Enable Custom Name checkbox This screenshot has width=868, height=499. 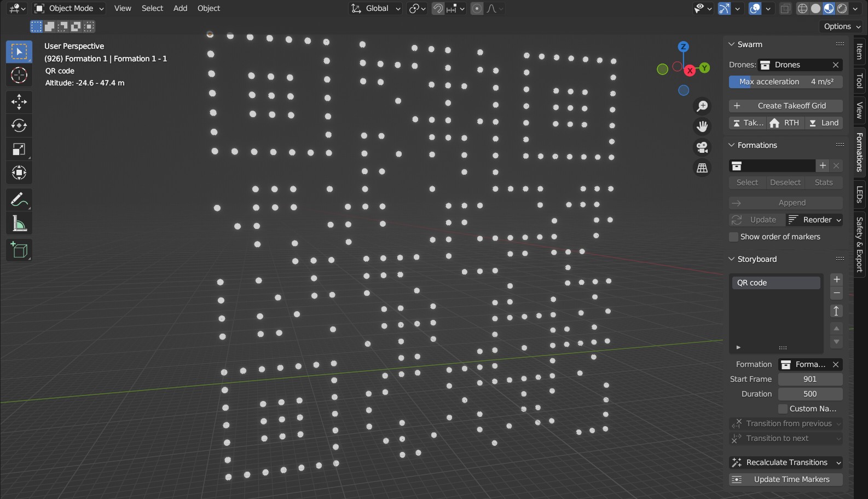click(x=783, y=409)
